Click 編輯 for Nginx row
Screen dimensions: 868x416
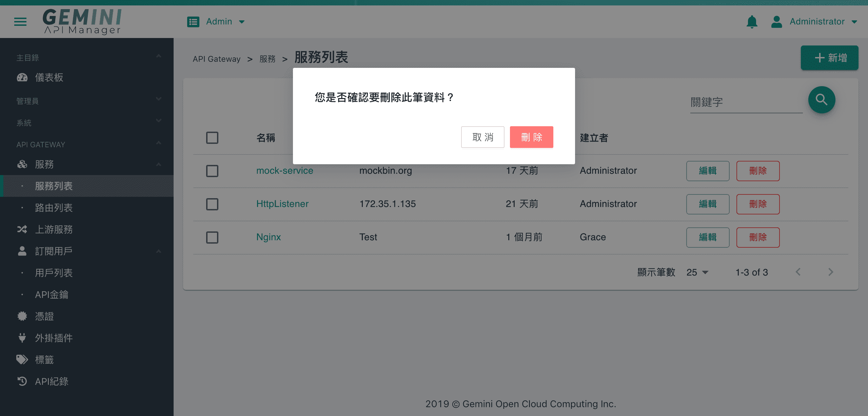(x=708, y=237)
